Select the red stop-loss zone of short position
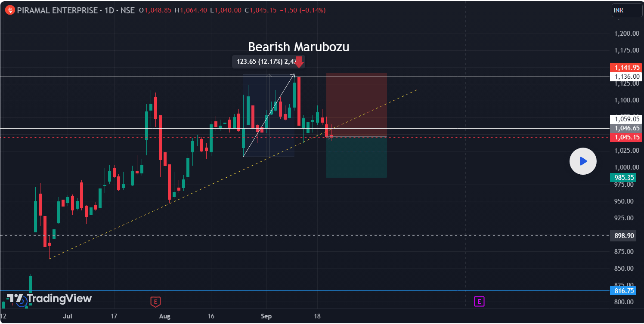644x324 pixels. pyautogui.click(x=356, y=105)
